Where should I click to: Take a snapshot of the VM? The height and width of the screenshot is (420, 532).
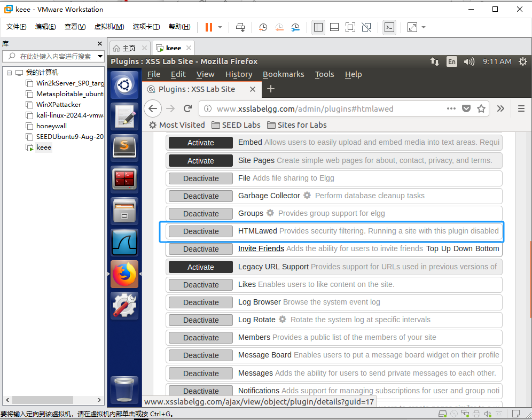[x=263, y=27]
